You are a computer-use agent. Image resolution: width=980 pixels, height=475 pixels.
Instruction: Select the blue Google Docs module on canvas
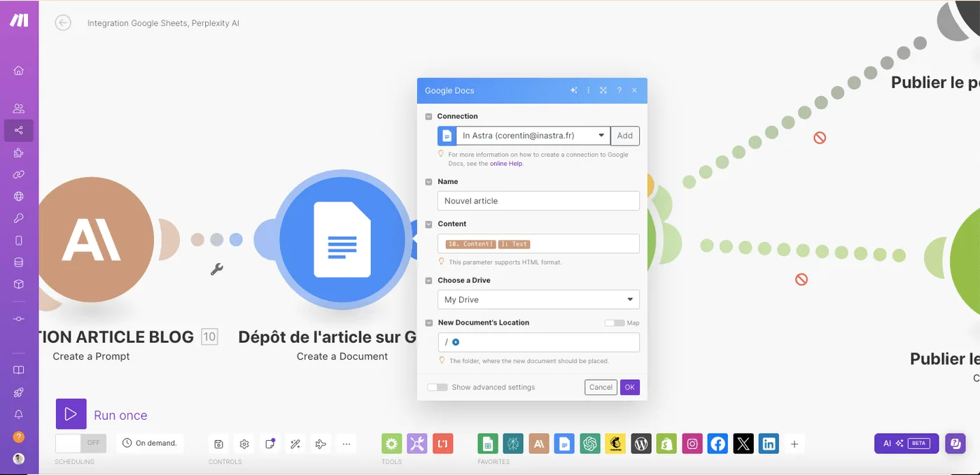[342, 239]
